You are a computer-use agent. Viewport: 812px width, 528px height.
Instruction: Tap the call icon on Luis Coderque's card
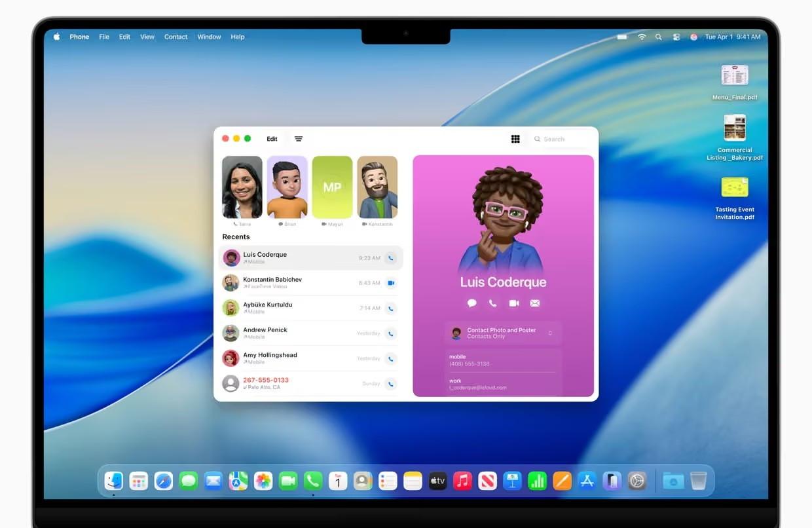tap(492, 303)
